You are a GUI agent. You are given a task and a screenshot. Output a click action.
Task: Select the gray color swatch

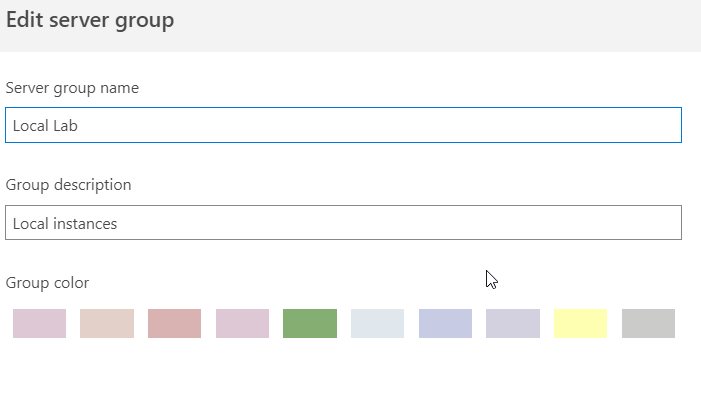[648, 323]
